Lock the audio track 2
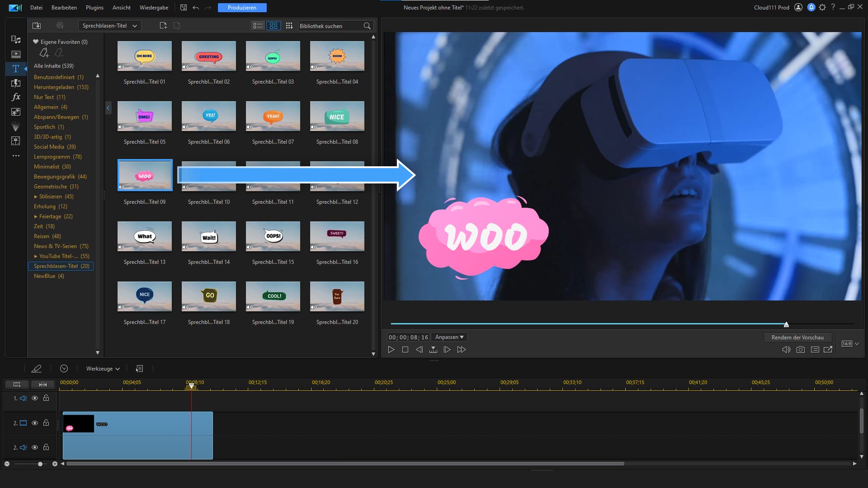The height and width of the screenshot is (488, 868). click(46, 447)
